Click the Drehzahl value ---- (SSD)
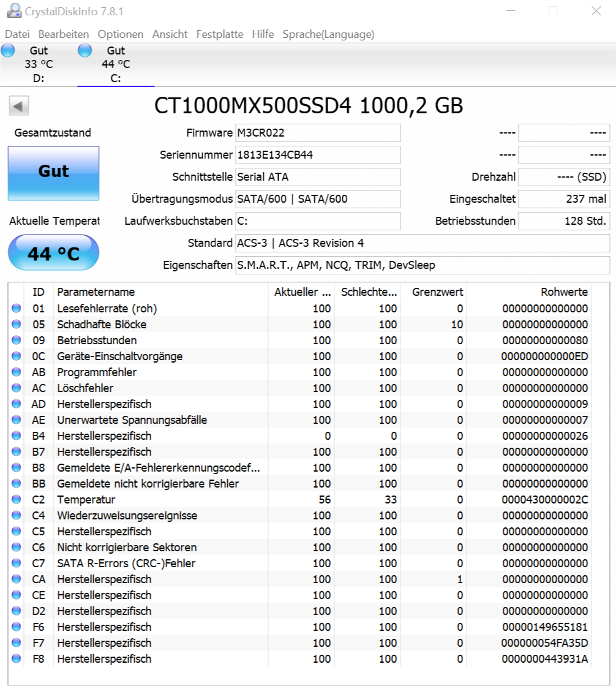This screenshot has width=616, height=686. (565, 177)
